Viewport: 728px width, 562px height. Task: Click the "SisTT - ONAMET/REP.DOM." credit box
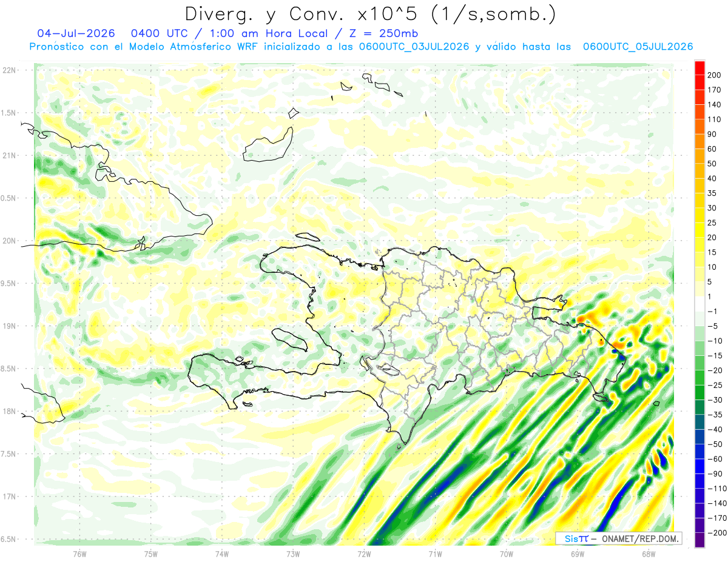618,538
